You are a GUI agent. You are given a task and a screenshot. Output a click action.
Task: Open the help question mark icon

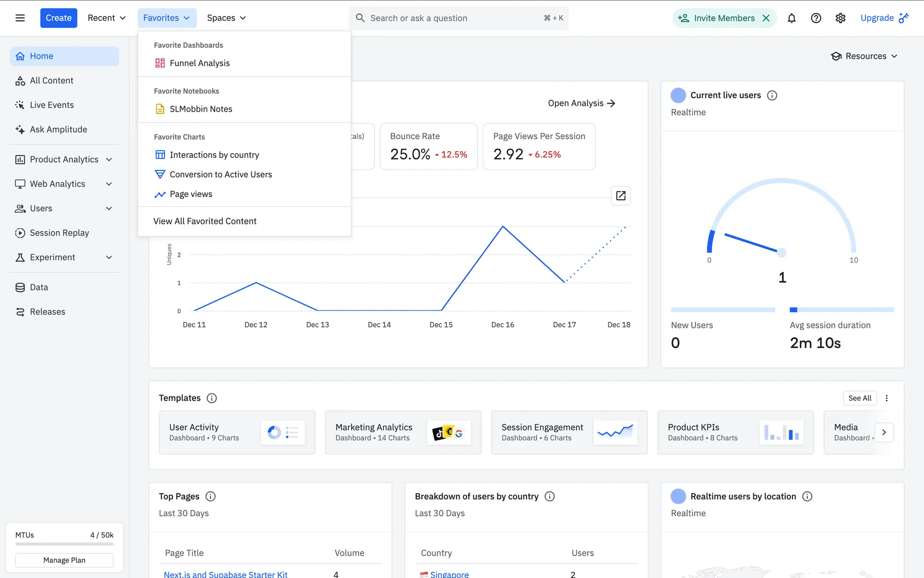(816, 18)
